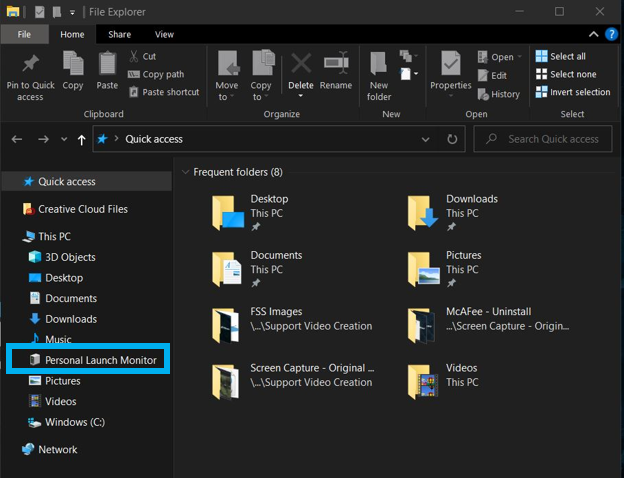Click Select none
The height and width of the screenshot is (478, 625).
pyautogui.click(x=566, y=74)
